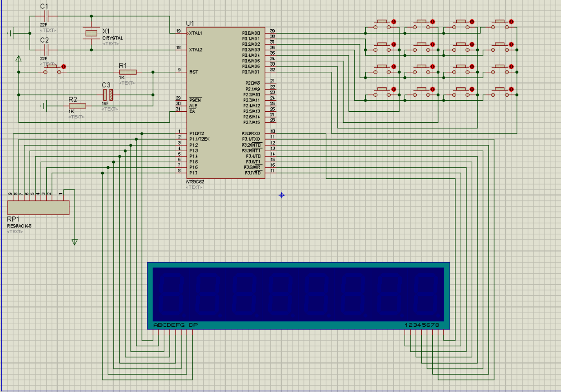Image resolution: width=561 pixels, height=392 pixels.
Task: Click the RP1 reference label
Action: click(13, 220)
